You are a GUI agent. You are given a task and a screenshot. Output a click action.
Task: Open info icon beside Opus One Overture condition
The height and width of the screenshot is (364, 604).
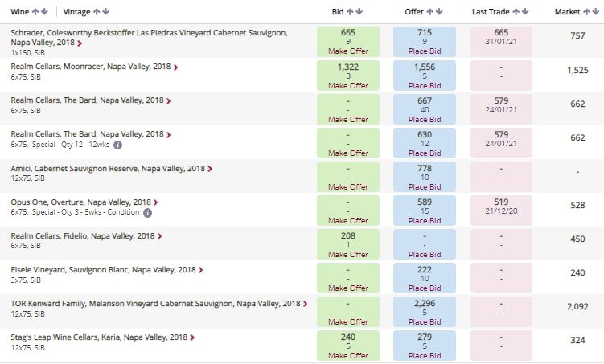[x=147, y=213]
